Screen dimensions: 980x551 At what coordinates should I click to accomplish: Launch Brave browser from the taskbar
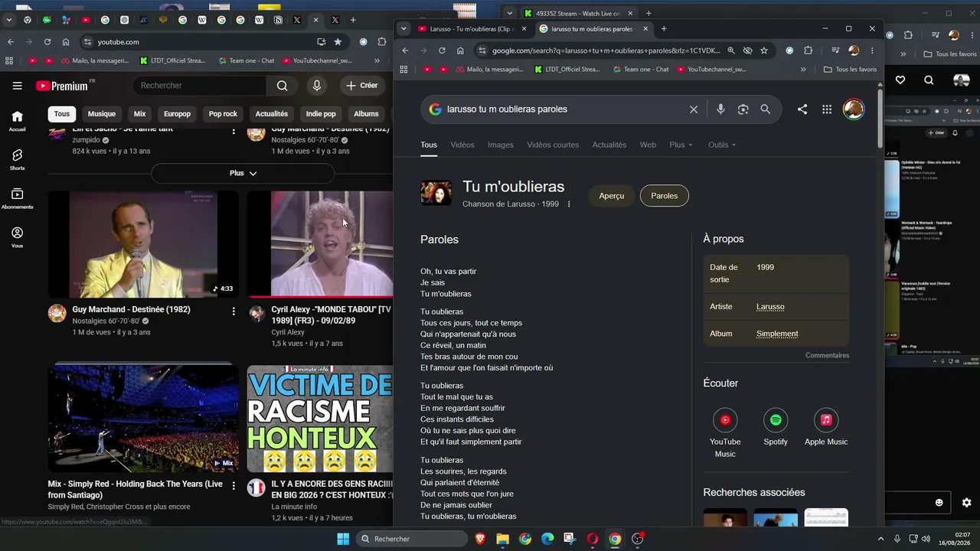point(480,539)
